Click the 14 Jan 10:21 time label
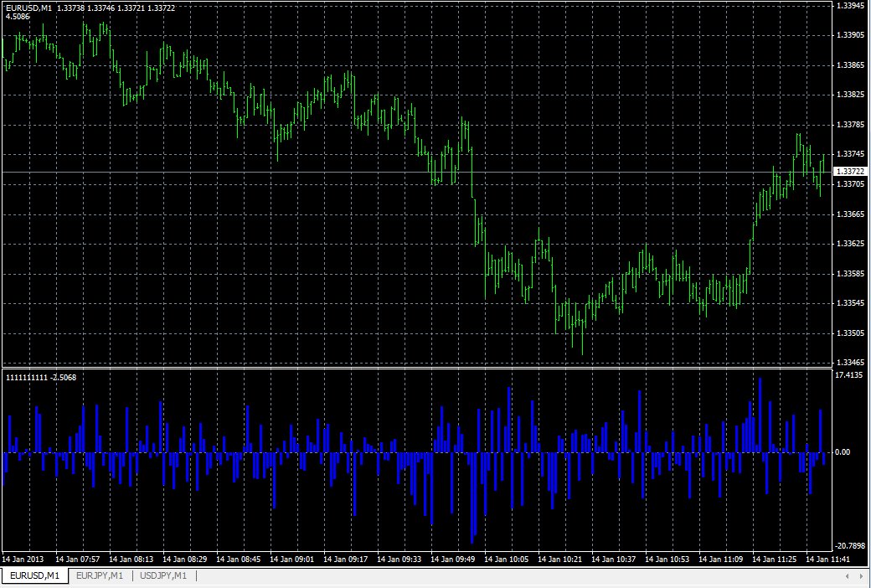 tap(560, 559)
